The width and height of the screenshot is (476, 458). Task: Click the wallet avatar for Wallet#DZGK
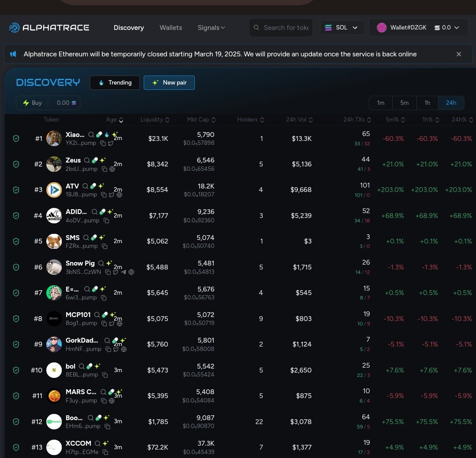coord(382,28)
